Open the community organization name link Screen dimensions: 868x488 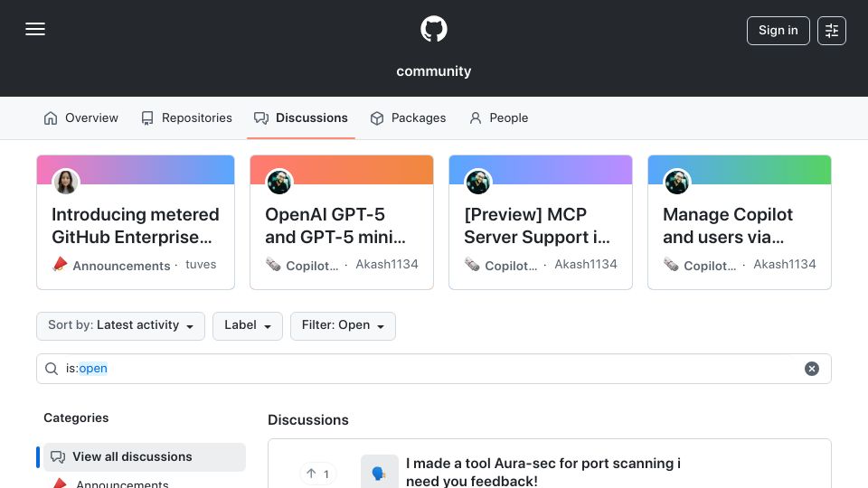[433, 71]
